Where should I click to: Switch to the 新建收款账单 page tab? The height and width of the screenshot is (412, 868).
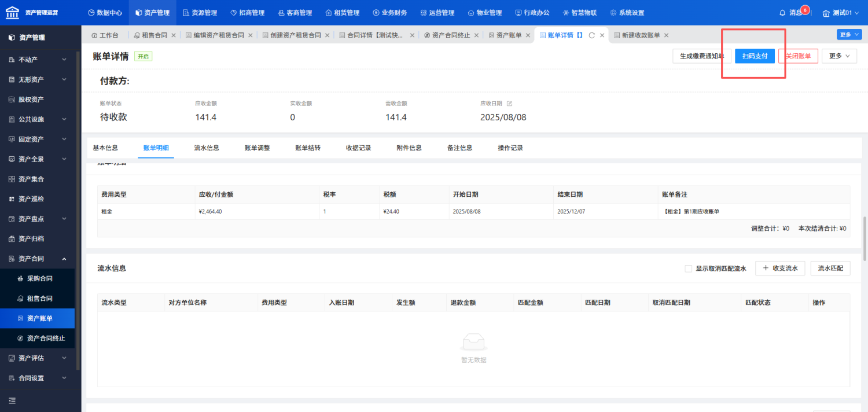(637, 35)
